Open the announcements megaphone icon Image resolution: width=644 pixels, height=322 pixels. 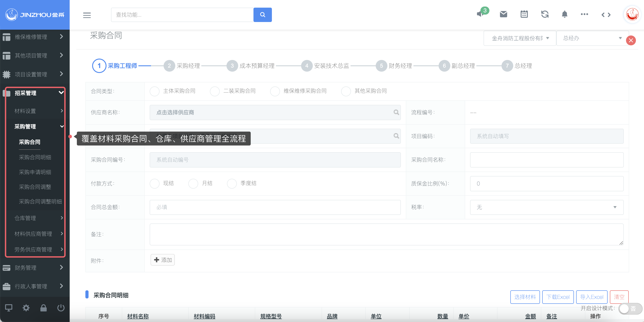[x=480, y=14]
